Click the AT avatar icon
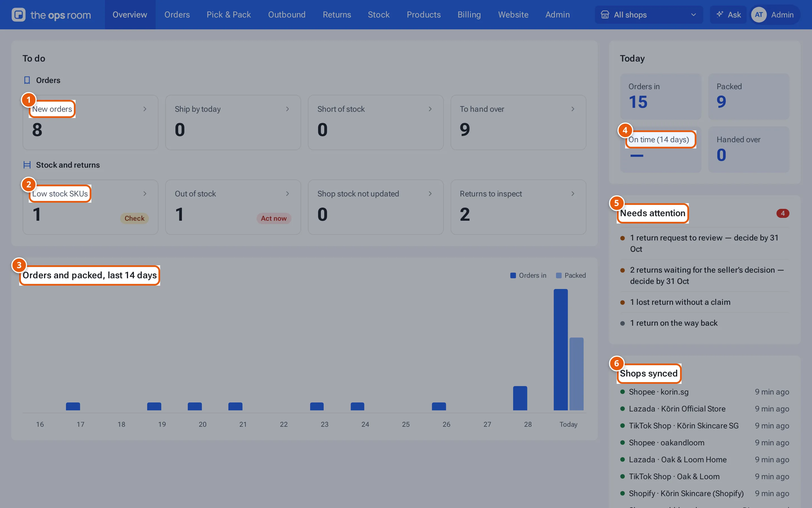Viewport: 812px width, 508px height. (x=759, y=15)
